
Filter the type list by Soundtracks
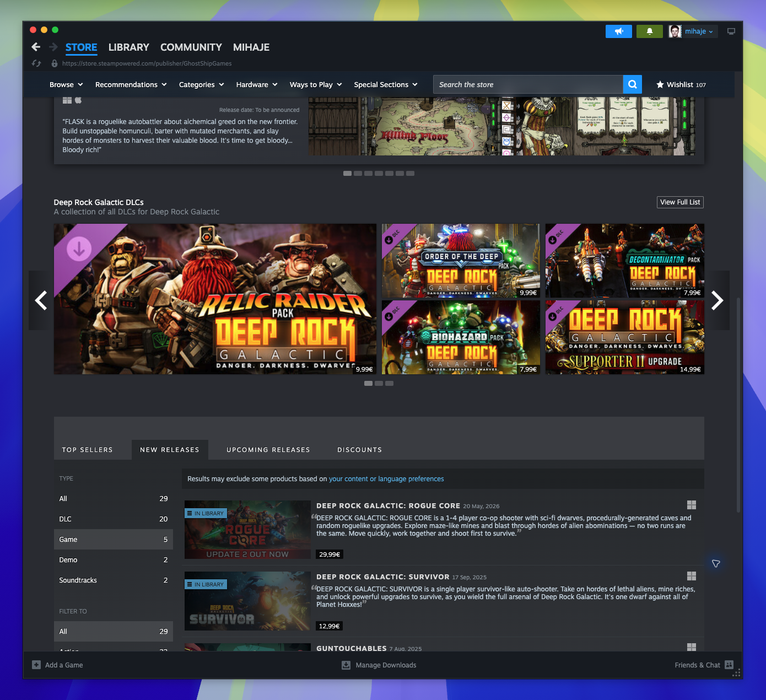(x=114, y=580)
